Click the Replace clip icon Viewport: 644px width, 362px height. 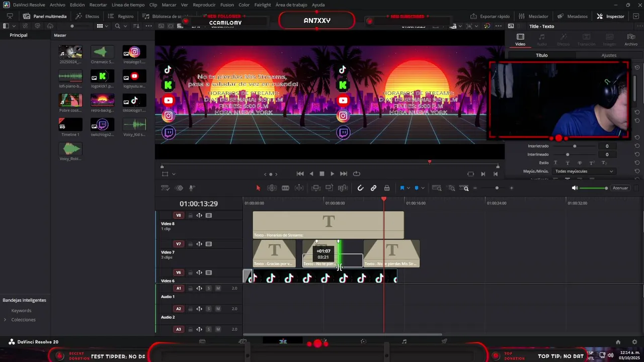pos(343,188)
